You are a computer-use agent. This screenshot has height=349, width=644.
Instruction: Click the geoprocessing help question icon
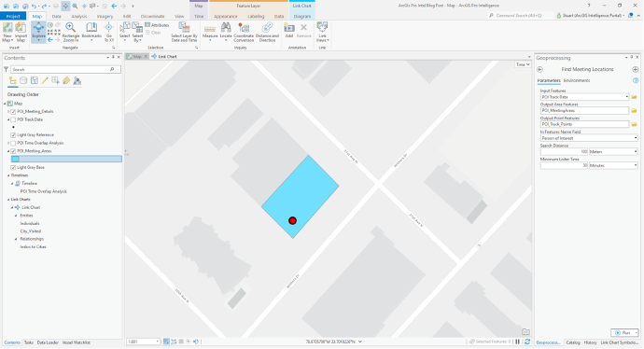point(636,81)
